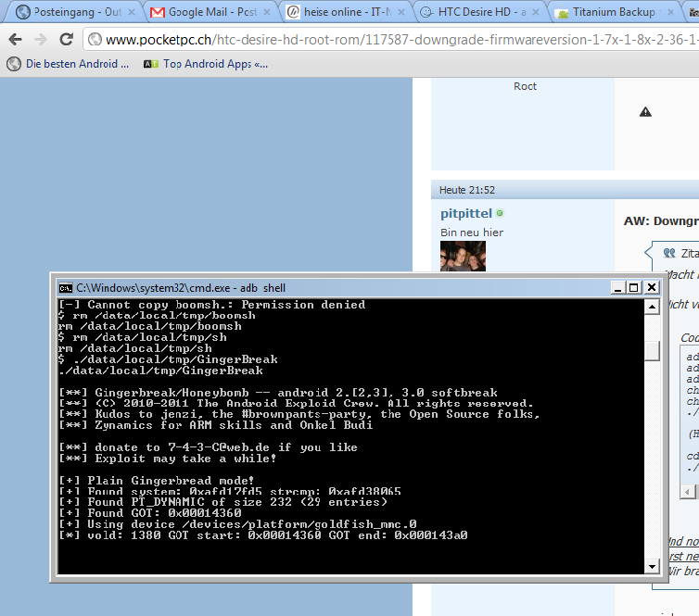Click the 'Bin neu hier' user title
The image size is (699, 616).
click(x=472, y=233)
